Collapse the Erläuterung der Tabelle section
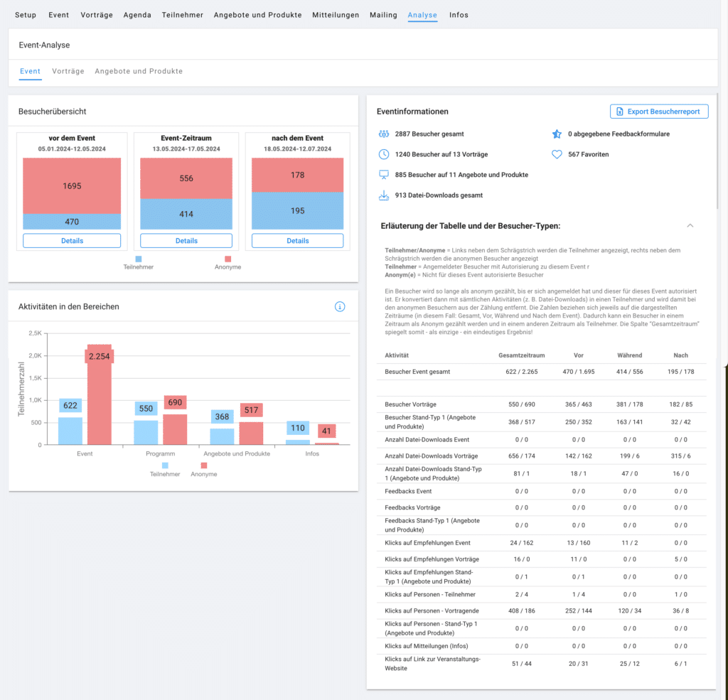Screen dimensions: 728x700 (690, 226)
